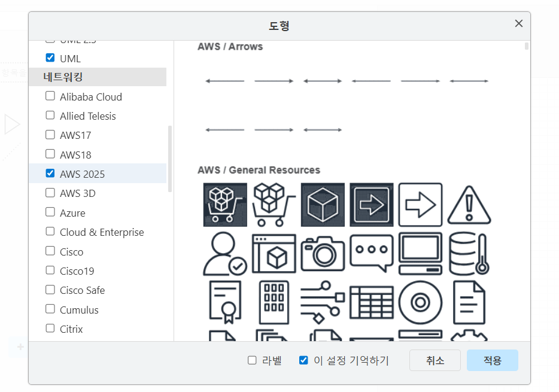The image size is (559, 392).
Task: Check the Citrix checkbox
Action: tap(50, 328)
